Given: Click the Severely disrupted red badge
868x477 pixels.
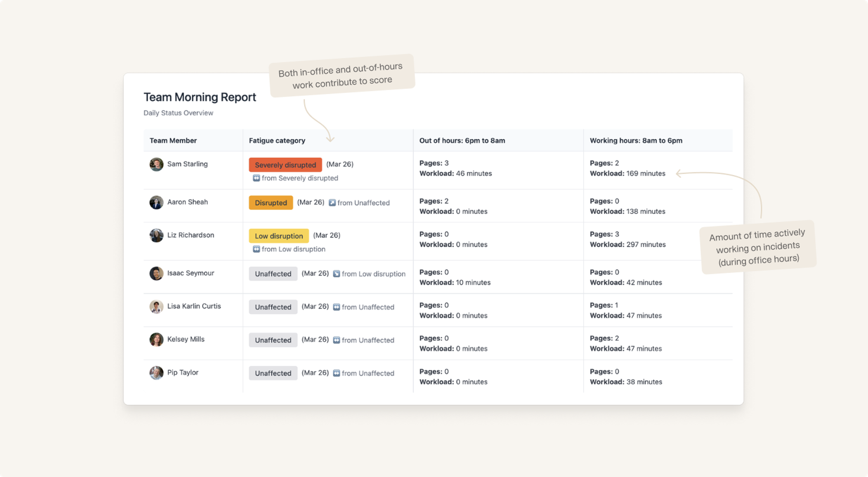Looking at the screenshot, I should tap(285, 165).
